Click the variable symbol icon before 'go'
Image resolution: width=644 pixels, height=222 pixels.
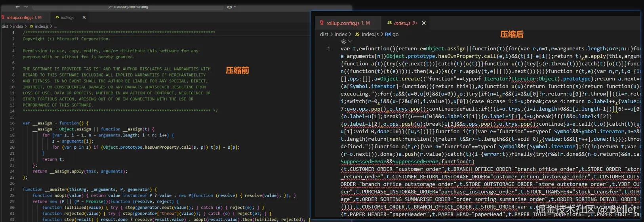(x=388, y=34)
